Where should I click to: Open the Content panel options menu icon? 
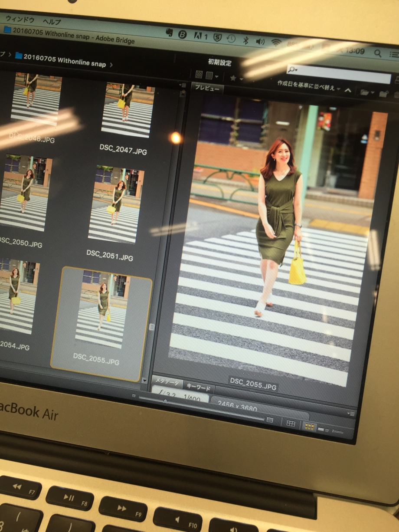pyautogui.click(x=183, y=85)
